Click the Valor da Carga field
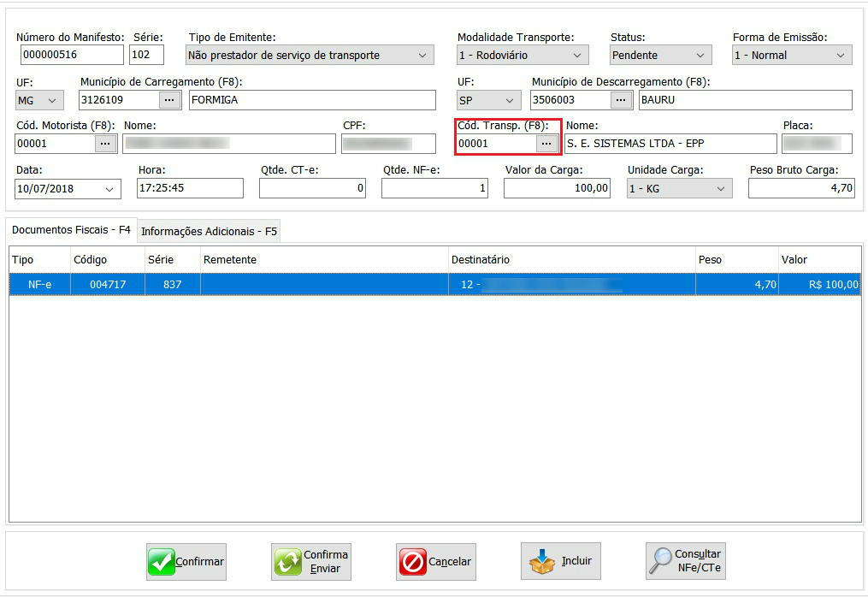The height and width of the screenshot is (597, 868). click(557, 188)
